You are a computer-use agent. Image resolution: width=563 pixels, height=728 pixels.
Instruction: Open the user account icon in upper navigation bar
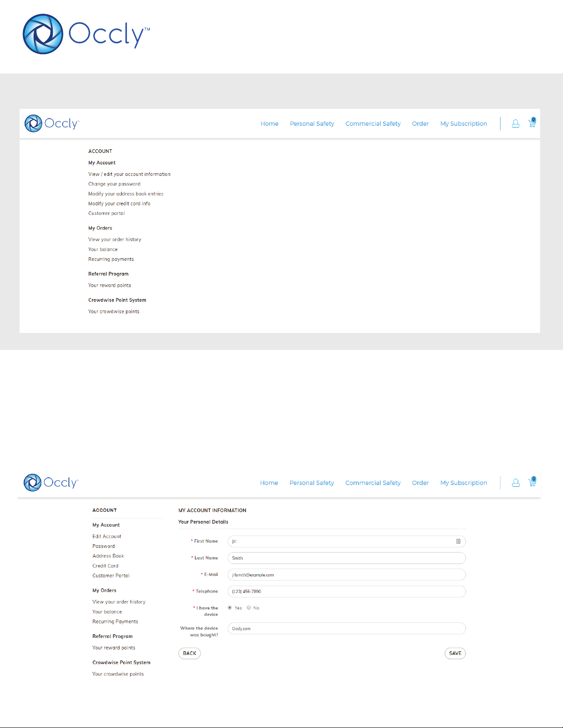click(x=516, y=124)
